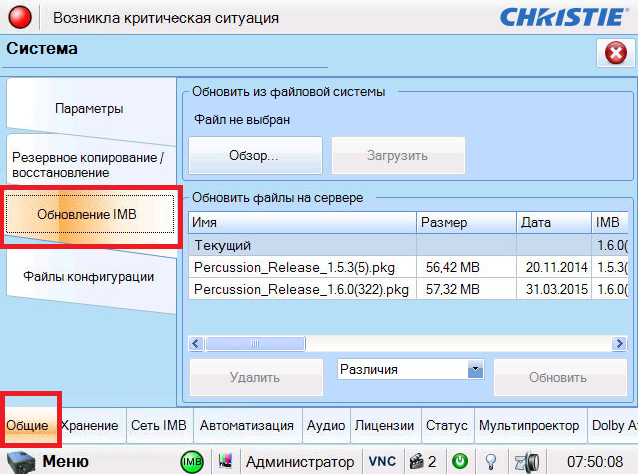The height and width of the screenshot is (474, 638).
Task: Click the Обзор... browse button
Action: pos(256,155)
